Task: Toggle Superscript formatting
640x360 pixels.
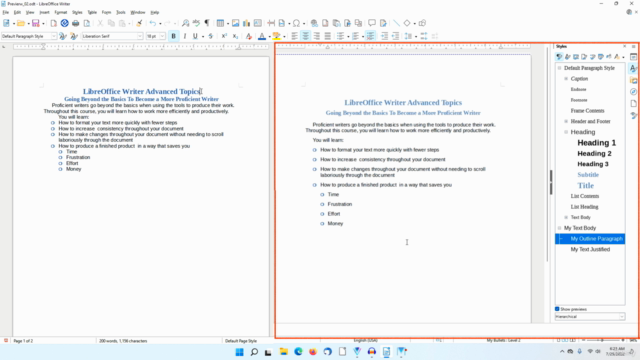Action: pos(224,36)
